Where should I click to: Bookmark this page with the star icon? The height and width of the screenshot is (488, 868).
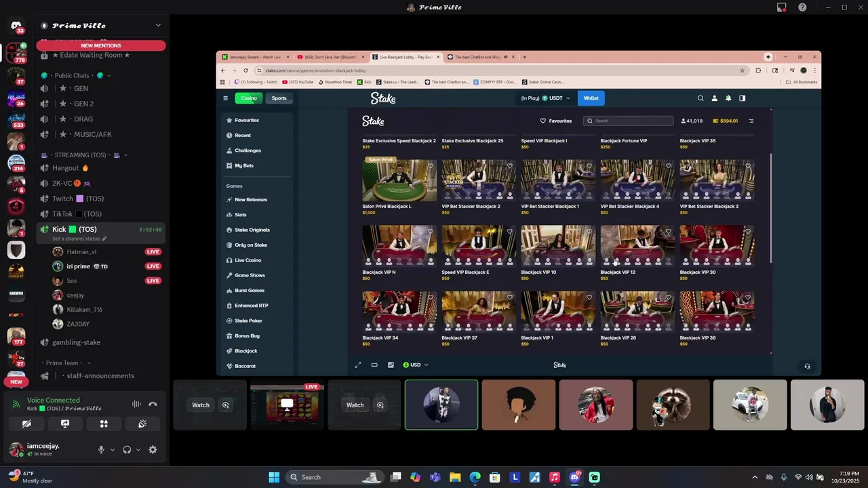tap(743, 70)
